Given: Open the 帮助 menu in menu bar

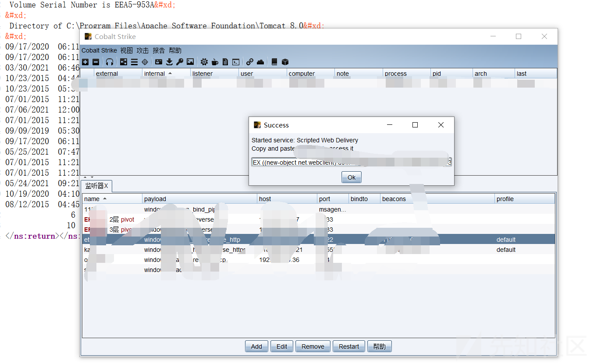Looking at the screenshot, I should coord(175,50).
